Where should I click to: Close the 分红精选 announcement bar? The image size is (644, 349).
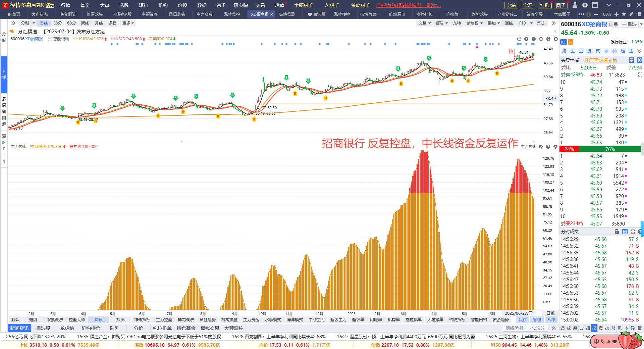coord(555,31)
